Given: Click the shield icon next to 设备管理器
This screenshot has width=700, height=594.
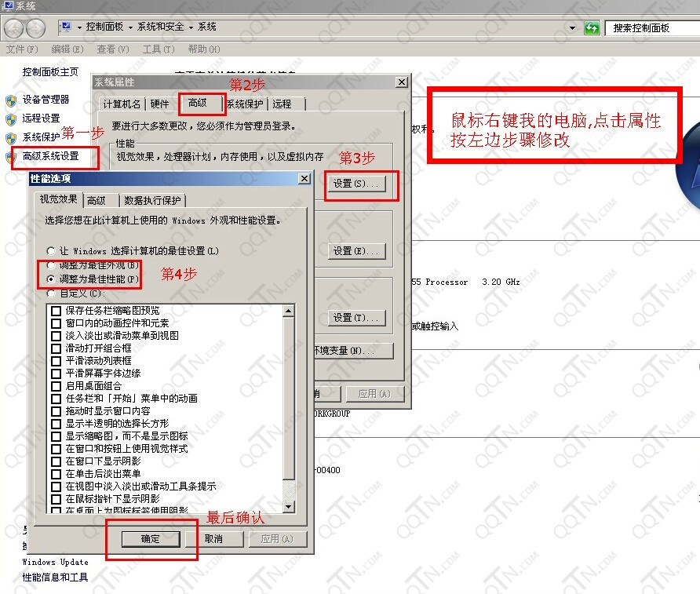Looking at the screenshot, I should coord(11,100).
